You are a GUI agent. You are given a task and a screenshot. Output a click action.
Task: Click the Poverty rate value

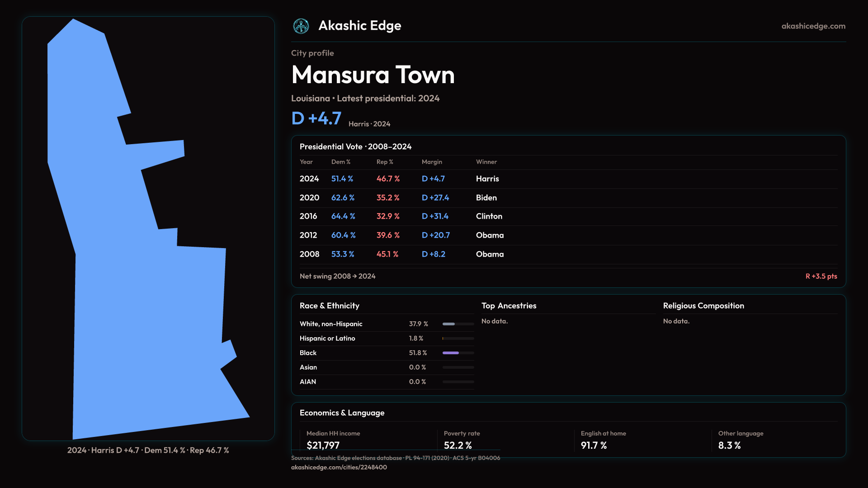tap(458, 446)
